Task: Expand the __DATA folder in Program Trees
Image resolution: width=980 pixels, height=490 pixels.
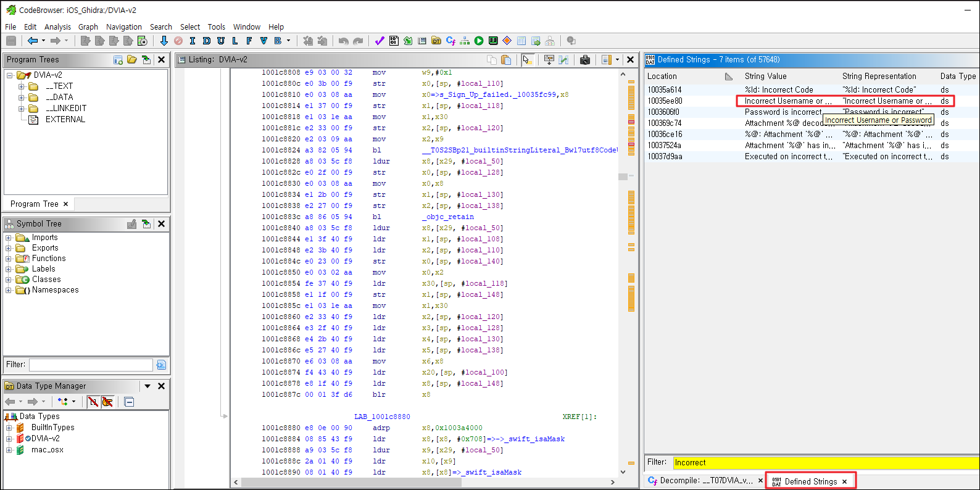Action: pyautogui.click(x=22, y=98)
